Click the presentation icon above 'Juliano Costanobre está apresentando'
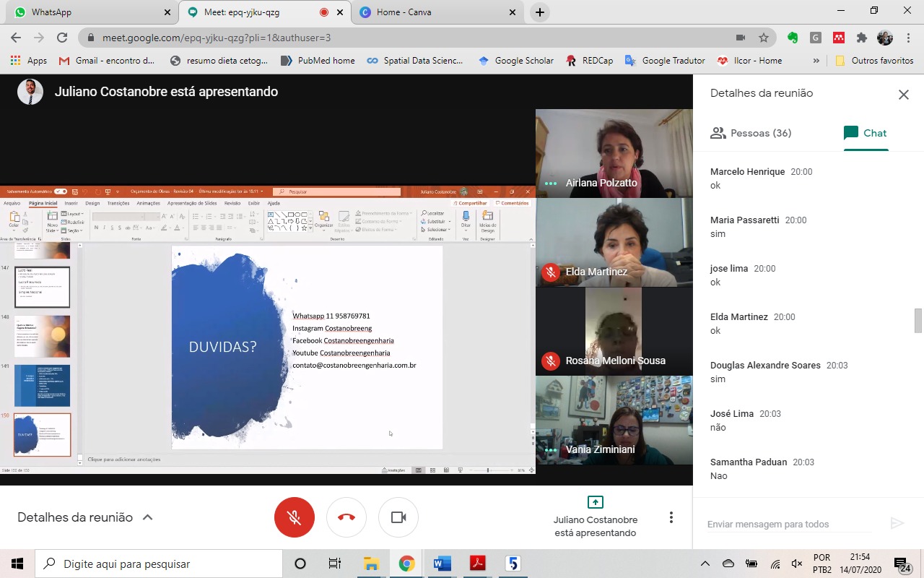This screenshot has height=578, width=924. (x=596, y=502)
